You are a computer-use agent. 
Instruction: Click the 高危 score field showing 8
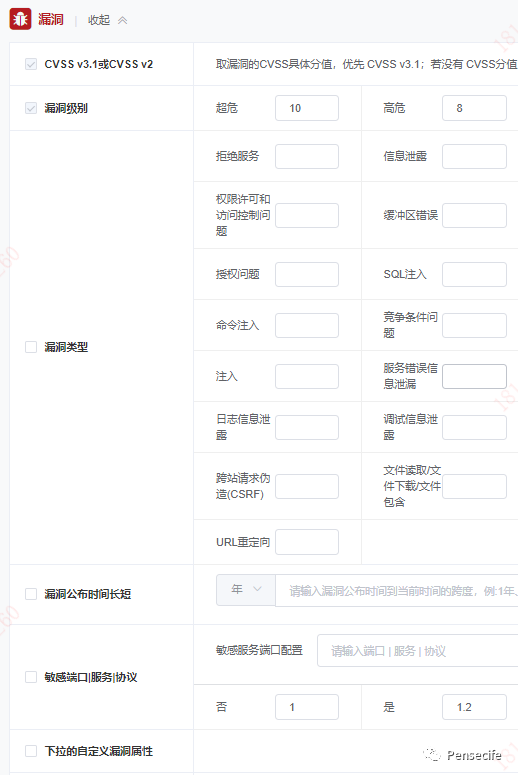coord(474,108)
